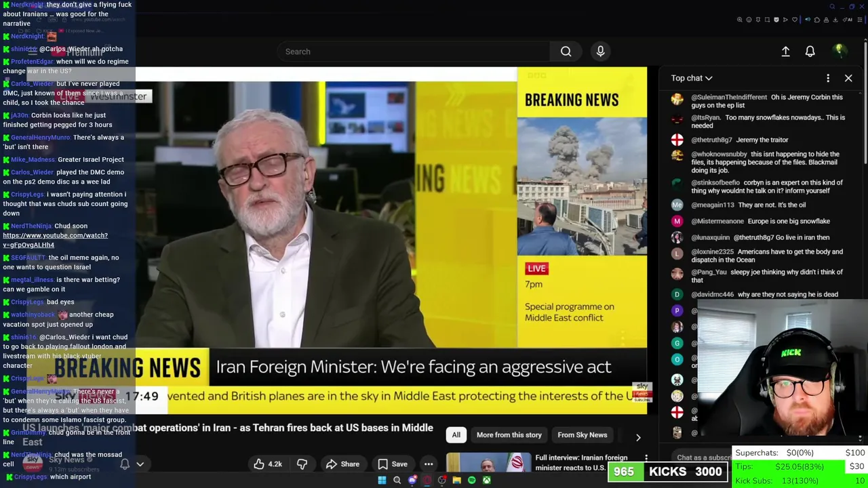Image resolution: width=868 pixels, height=488 pixels.
Task: Like the Sky News video
Action: coord(267,464)
